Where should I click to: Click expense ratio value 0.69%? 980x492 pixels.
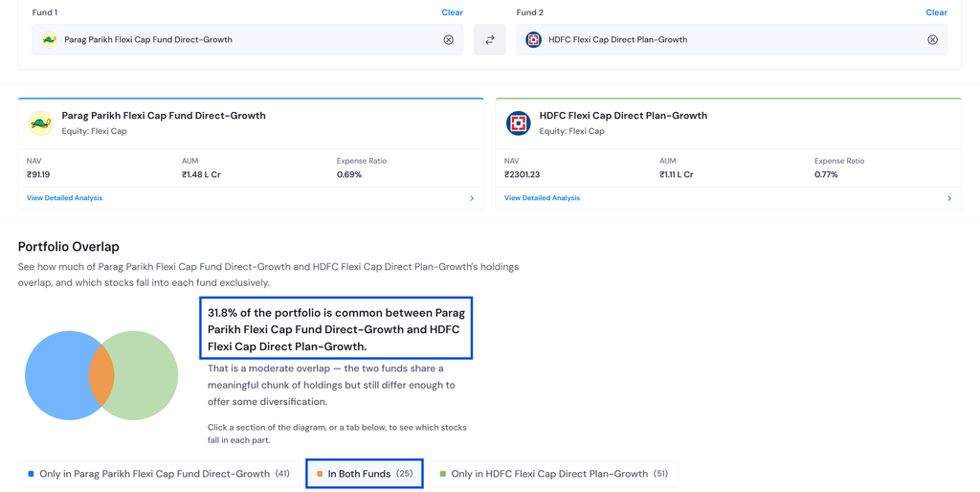click(x=349, y=174)
